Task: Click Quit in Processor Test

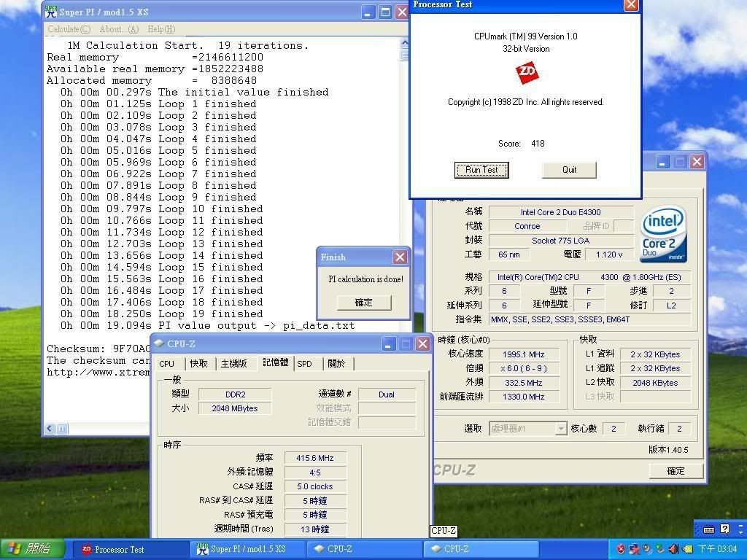Action: coord(569,170)
